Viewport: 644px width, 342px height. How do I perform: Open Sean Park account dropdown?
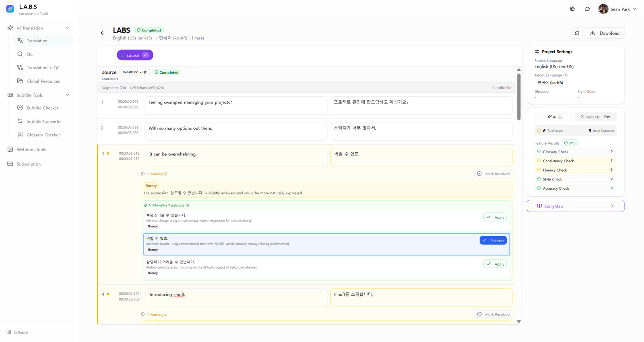(x=617, y=9)
